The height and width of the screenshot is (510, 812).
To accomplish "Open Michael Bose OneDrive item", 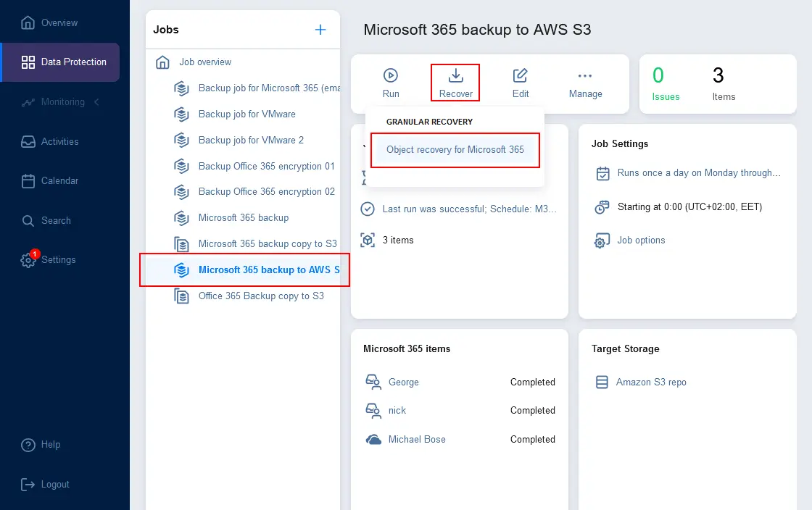I will tap(417, 439).
